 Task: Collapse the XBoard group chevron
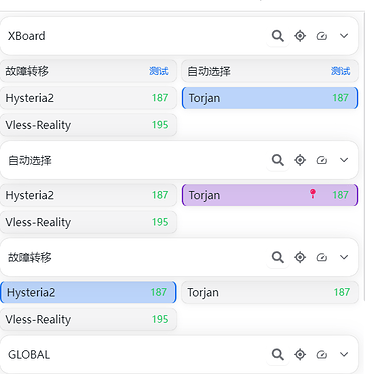point(344,36)
